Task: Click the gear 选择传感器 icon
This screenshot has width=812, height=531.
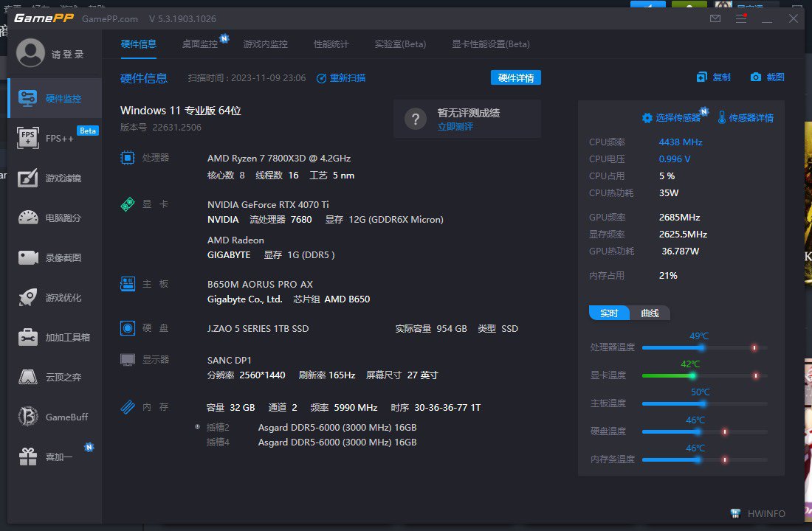Action: coord(647,118)
